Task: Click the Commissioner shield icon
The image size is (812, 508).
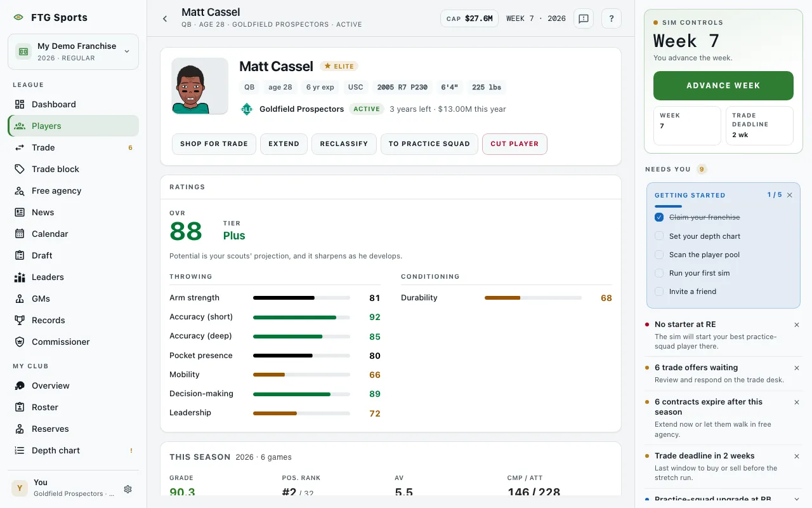Action: point(20,342)
